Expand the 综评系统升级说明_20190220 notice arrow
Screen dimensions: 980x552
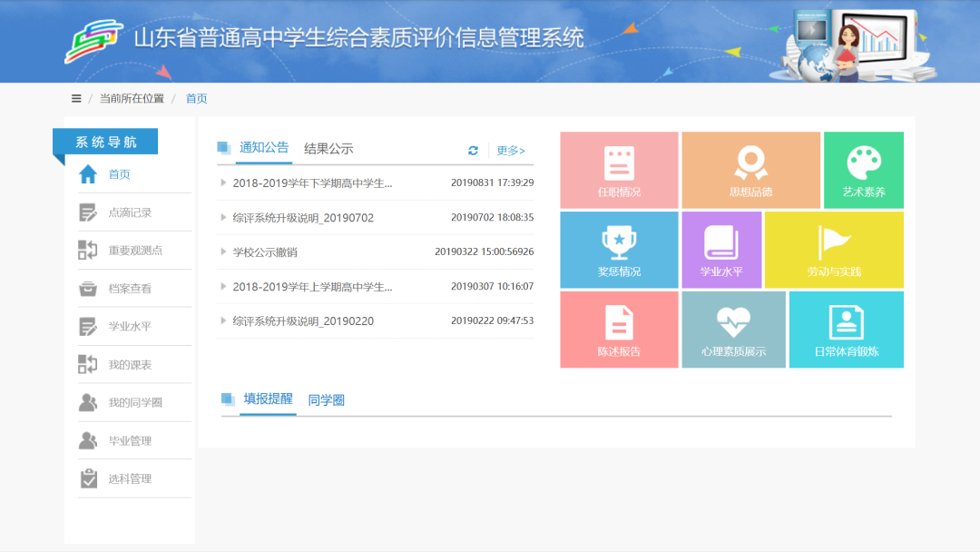point(224,321)
